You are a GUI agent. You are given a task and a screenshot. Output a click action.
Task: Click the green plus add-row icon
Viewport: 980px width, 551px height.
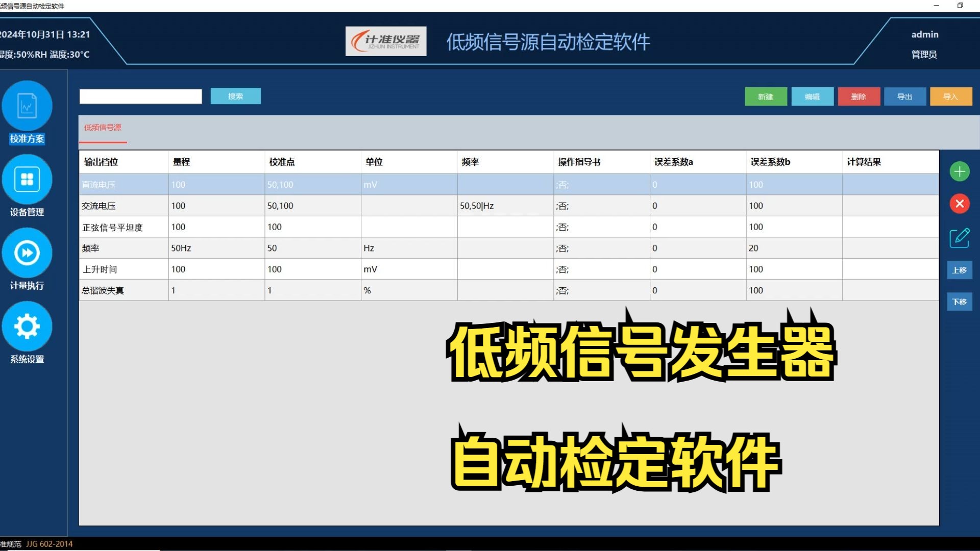tap(960, 171)
